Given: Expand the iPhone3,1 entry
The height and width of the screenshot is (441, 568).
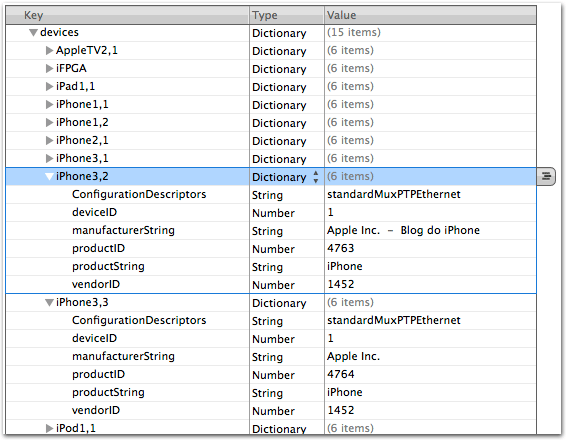Looking at the screenshot, I should point(49,158).
